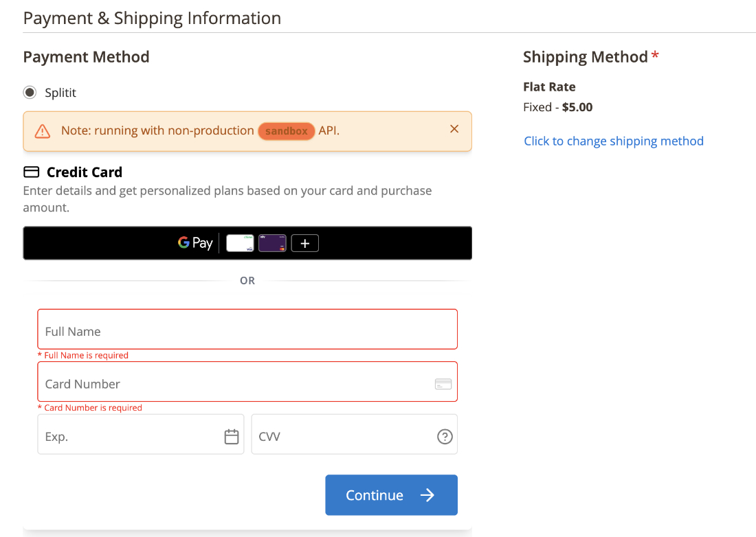This screenshot has height=537, width=756.
Task: Open the expiration calendar icon
Action: click(x=232, y=436)
